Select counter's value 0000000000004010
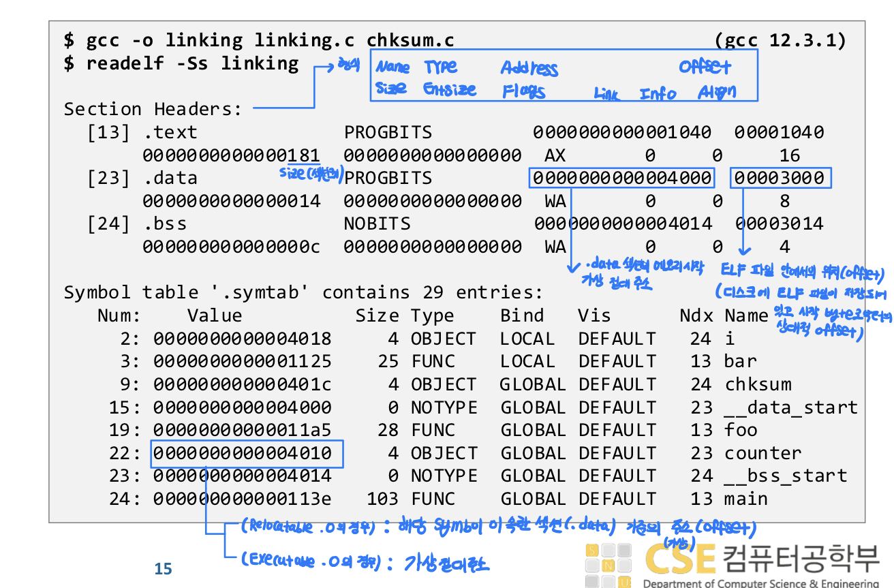 [243, 453]
